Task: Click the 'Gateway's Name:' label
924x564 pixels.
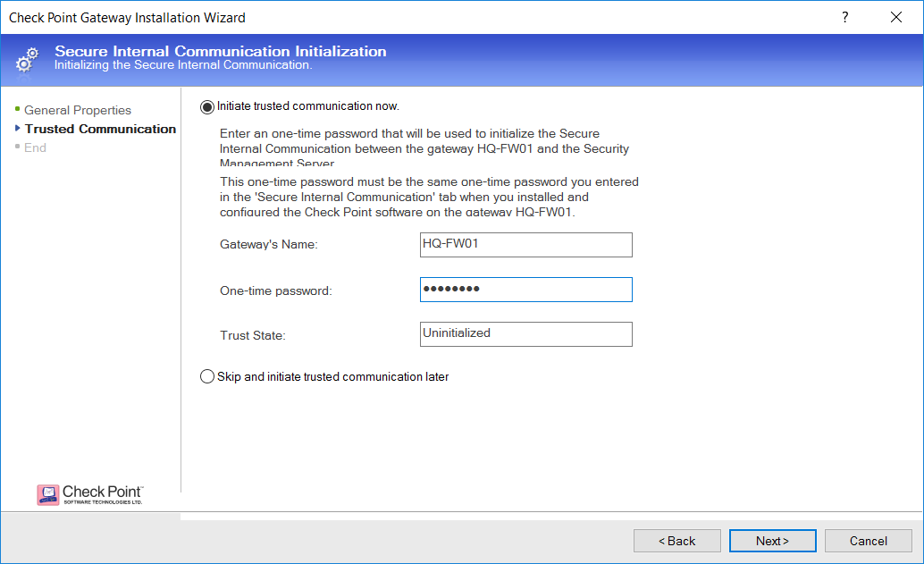Action: [x=269, y=245]
